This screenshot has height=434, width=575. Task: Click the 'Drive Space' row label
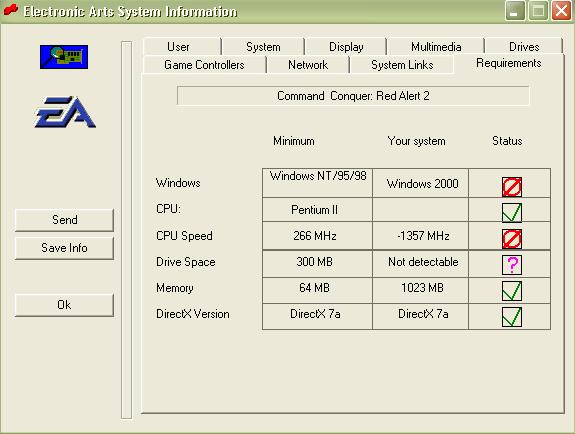coord(186,262)
